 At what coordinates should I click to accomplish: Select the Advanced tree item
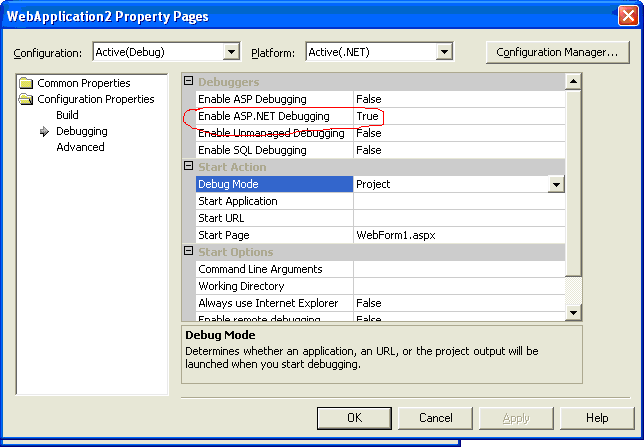click(x=80, y=147)
